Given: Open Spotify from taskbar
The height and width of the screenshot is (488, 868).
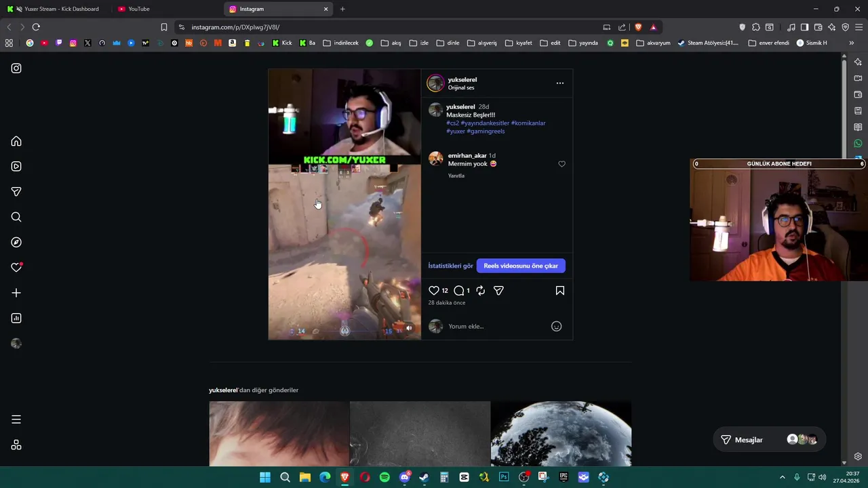Looking at the screenshot, I should click(x=384, y=477).
